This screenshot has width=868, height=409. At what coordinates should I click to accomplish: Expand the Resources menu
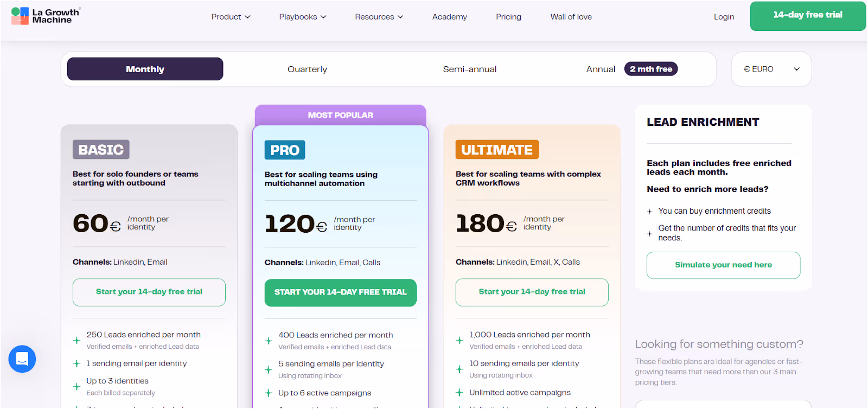(x=379, y=17)
